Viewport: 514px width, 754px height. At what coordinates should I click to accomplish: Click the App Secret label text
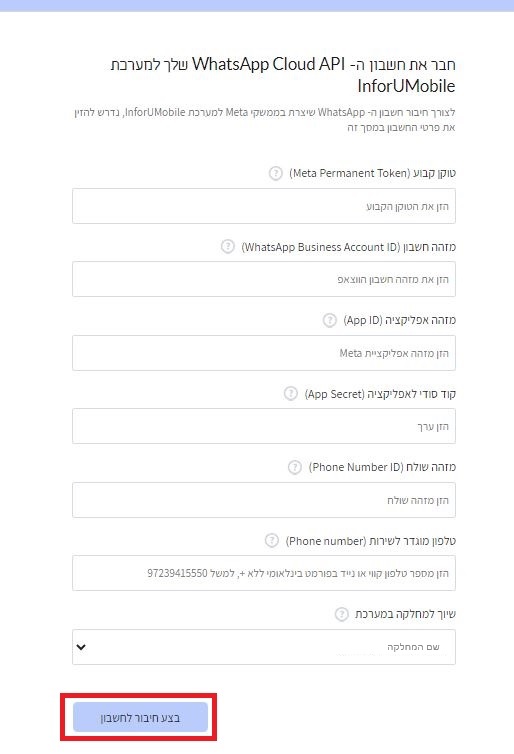(x=380, y=394)
